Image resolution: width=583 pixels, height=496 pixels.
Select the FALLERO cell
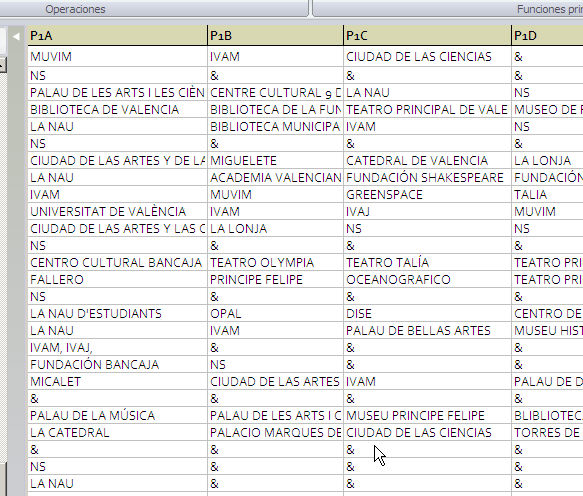coord(117,280)
